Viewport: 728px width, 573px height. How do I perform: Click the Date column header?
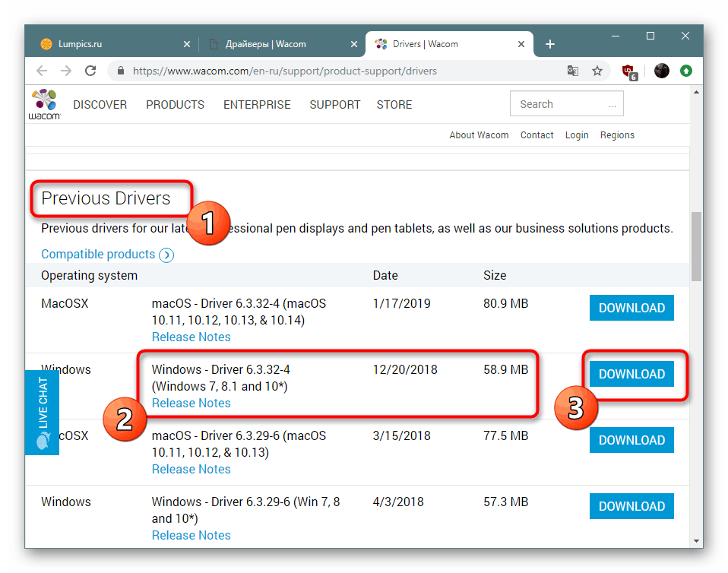tap(385, 275)
